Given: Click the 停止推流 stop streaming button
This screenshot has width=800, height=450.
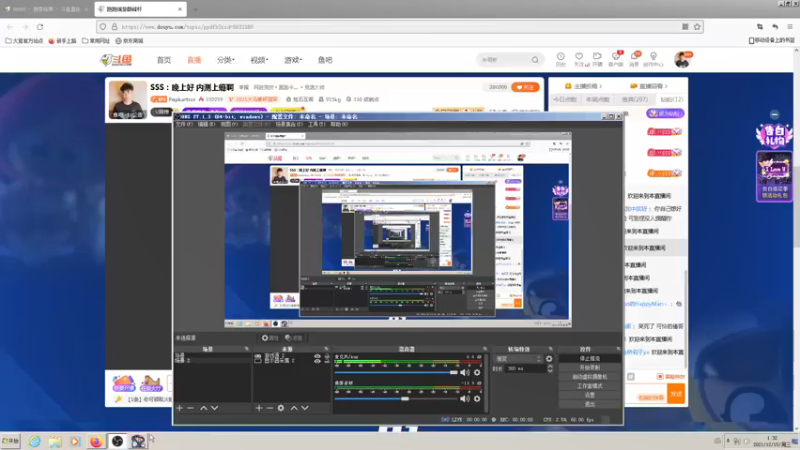Looking at the screenshot, I should pyautogui.click(x=590, y=359).
